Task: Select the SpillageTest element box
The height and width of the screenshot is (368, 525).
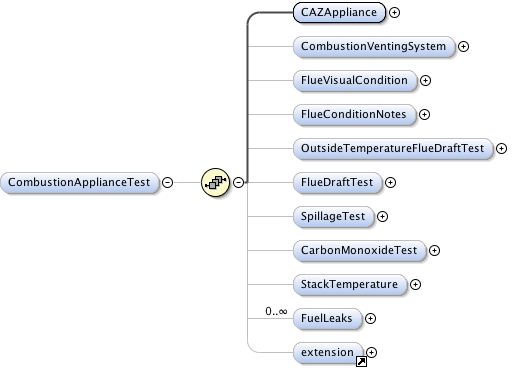Action: click(333, 217)
